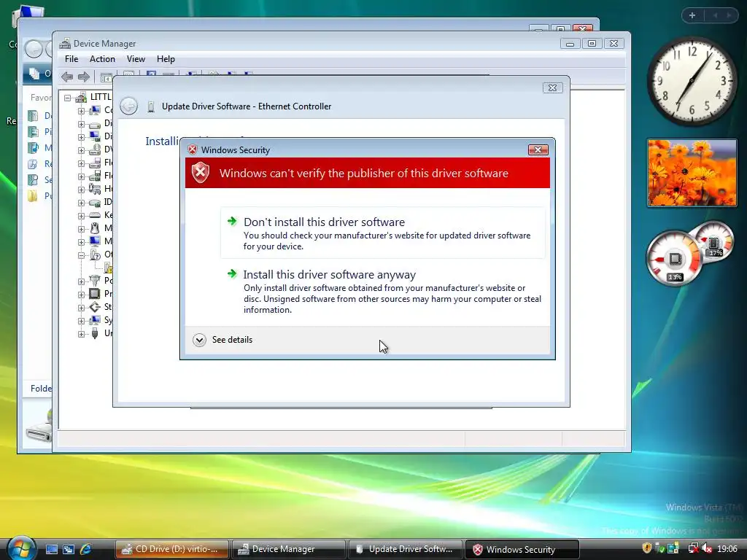Select the Keyboards category icon
The width and height of the screenshot is (747, 560).
click(x=95, y=215)
